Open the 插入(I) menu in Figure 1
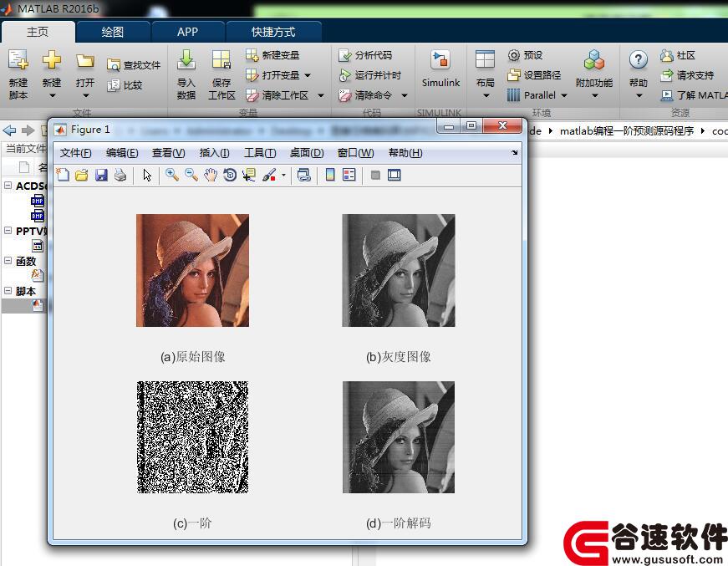The image size is (728, 566). pyautogui.click(x=215, y=153)
